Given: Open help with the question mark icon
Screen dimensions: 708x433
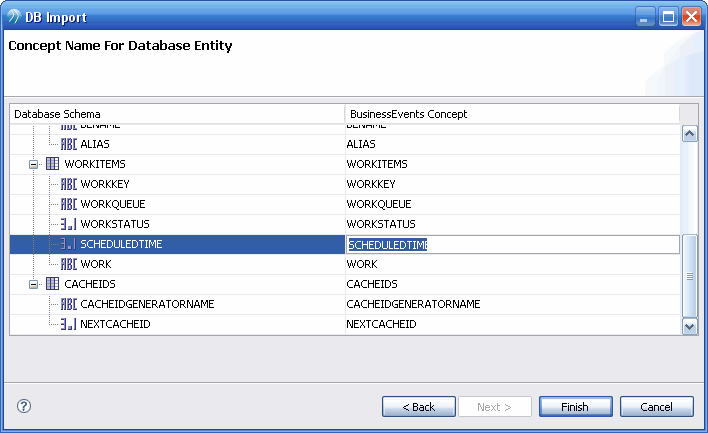Looking at the screenshot, I should point(25,406).
